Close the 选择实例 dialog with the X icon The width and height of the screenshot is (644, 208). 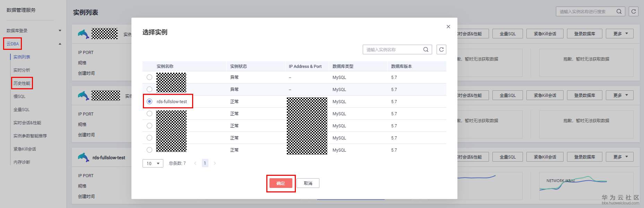448,27
